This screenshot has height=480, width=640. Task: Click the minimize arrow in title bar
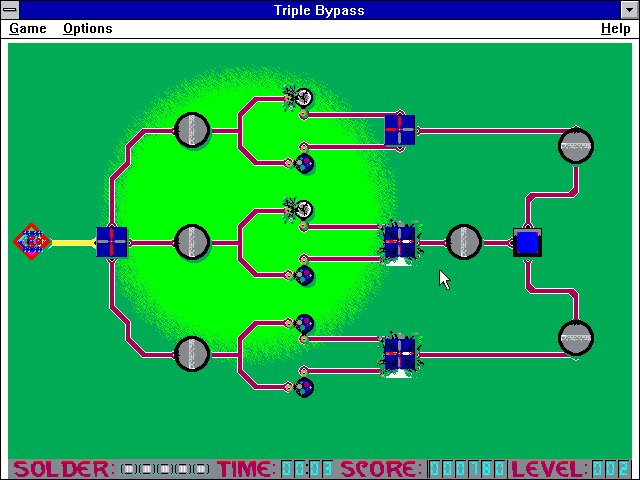[x=629, y=10]
